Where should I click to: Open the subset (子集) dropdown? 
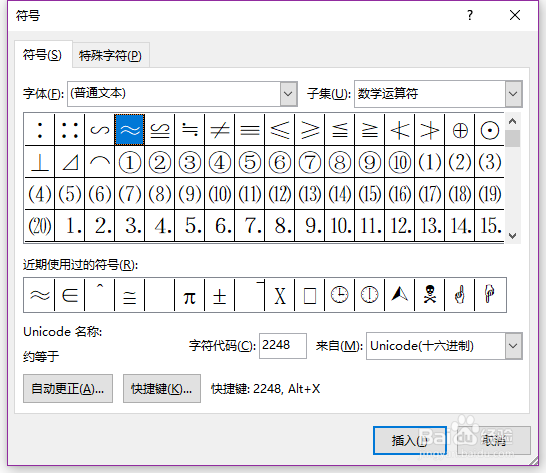click(x=513, y=94)
